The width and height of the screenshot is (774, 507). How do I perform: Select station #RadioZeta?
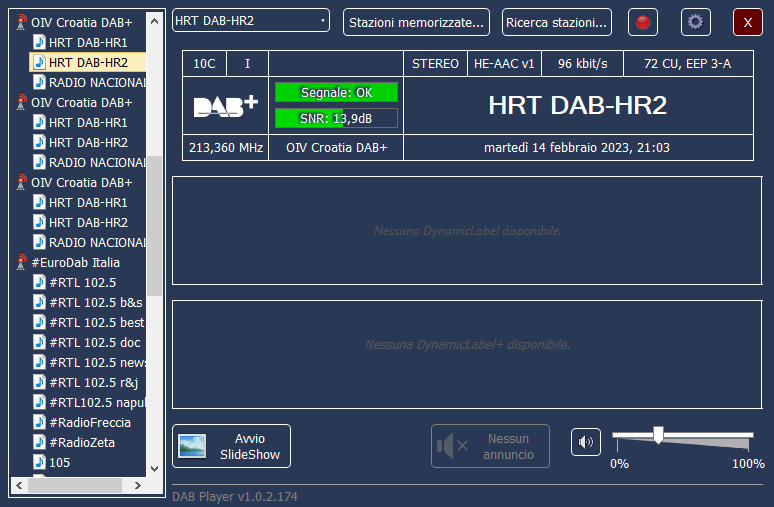point(82,442)
